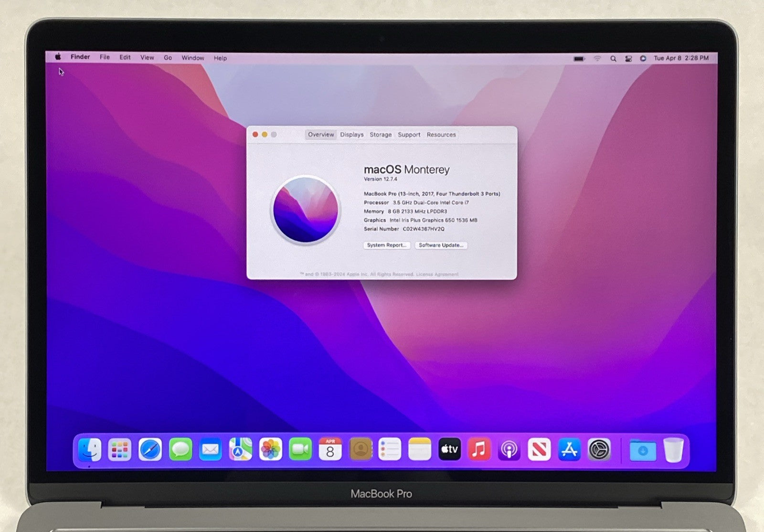Open the Wi-Fi status menu
Screen dimensions: 764x532
point(597,59)
